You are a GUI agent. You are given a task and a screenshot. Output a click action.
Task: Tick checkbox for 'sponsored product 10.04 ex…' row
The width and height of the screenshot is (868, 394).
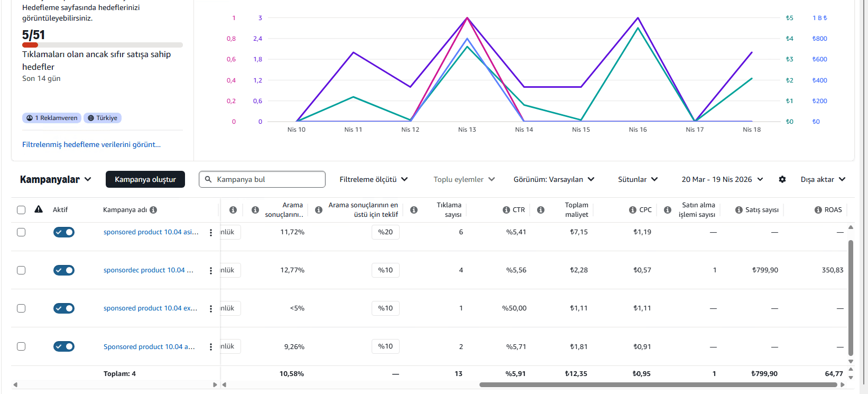(21, 308)
